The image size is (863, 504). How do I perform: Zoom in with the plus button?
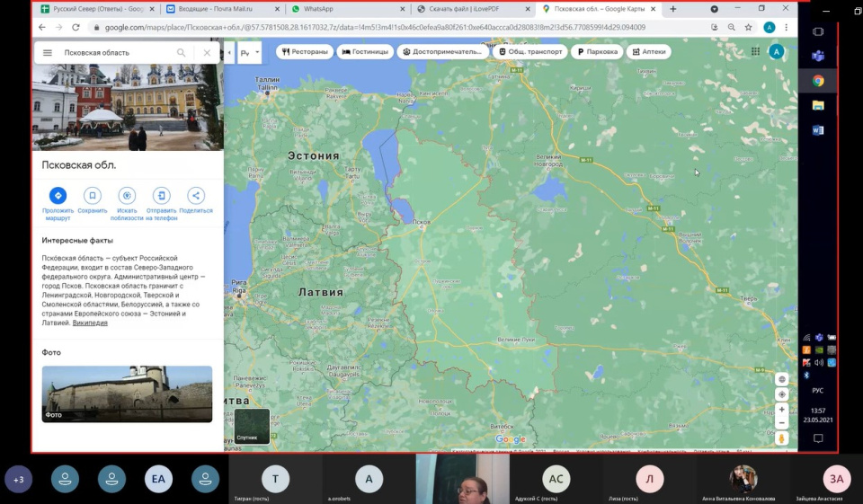(781, 410)
